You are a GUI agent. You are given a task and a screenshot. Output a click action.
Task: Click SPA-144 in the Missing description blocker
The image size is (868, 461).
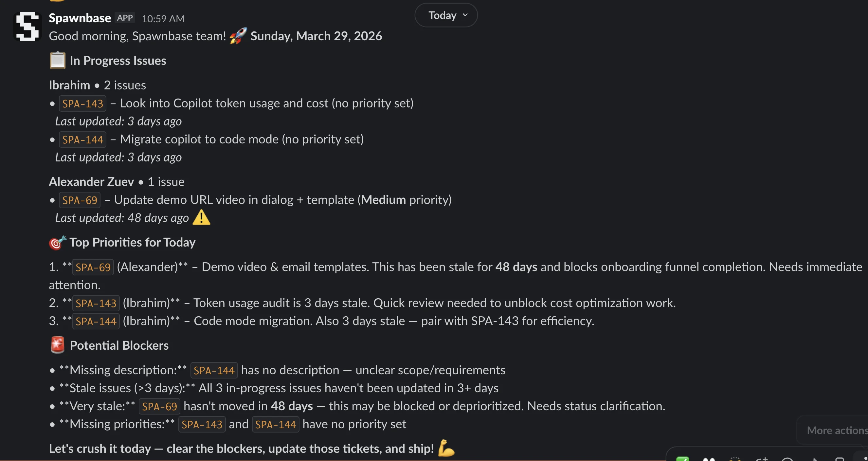point(214,370)
